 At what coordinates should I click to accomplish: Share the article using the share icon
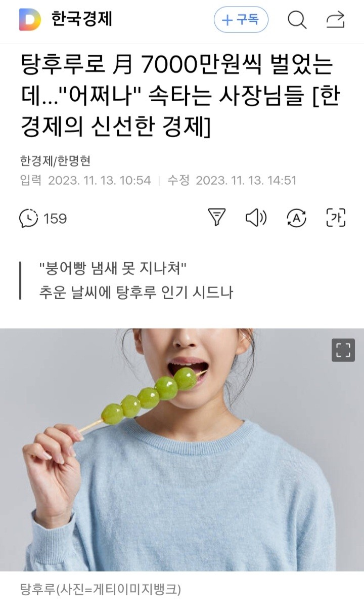[x=335, y=20]
